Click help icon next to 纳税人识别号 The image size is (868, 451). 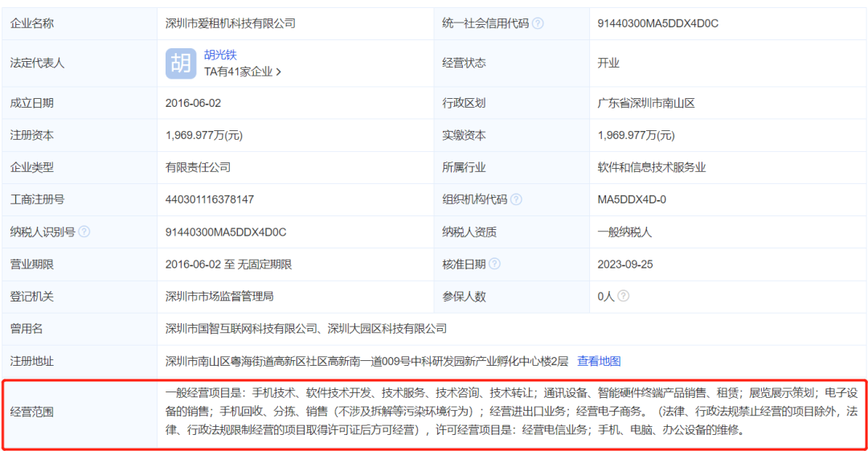(x=84, y=232)
